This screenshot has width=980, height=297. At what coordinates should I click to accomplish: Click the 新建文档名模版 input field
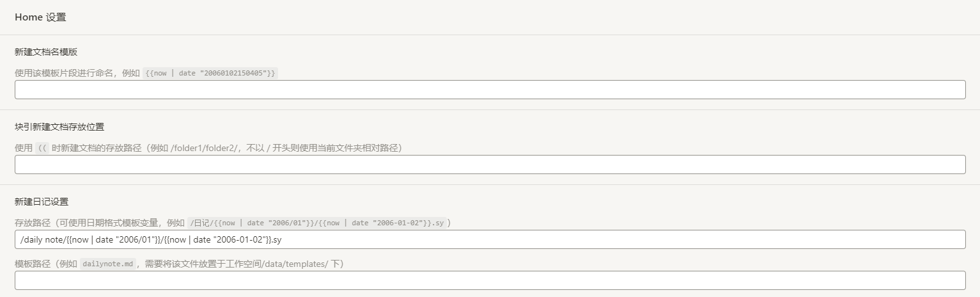tap(490, 90)
